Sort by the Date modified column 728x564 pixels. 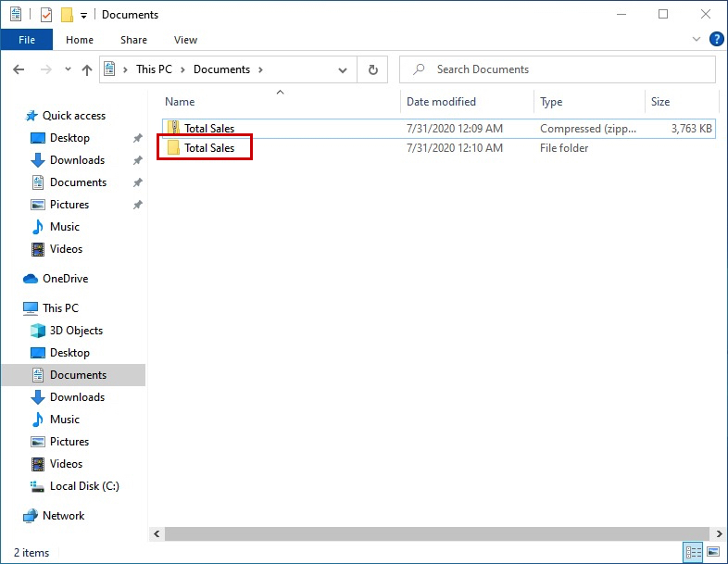[x=467, y=102]
